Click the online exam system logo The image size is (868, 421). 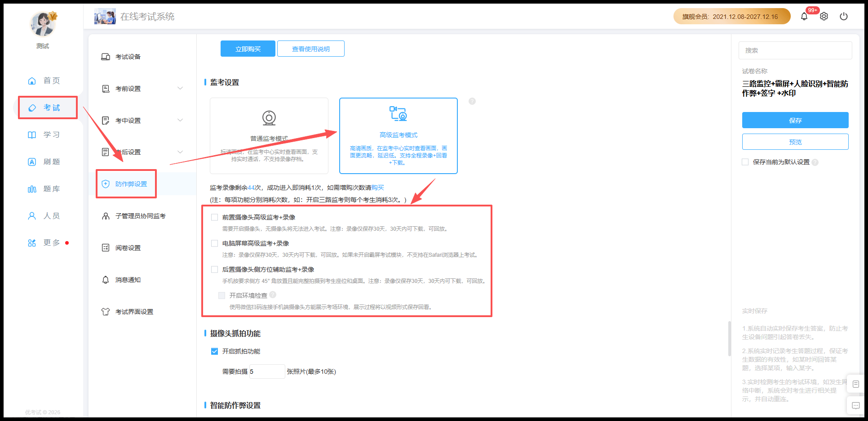click(x=105, y=17)
